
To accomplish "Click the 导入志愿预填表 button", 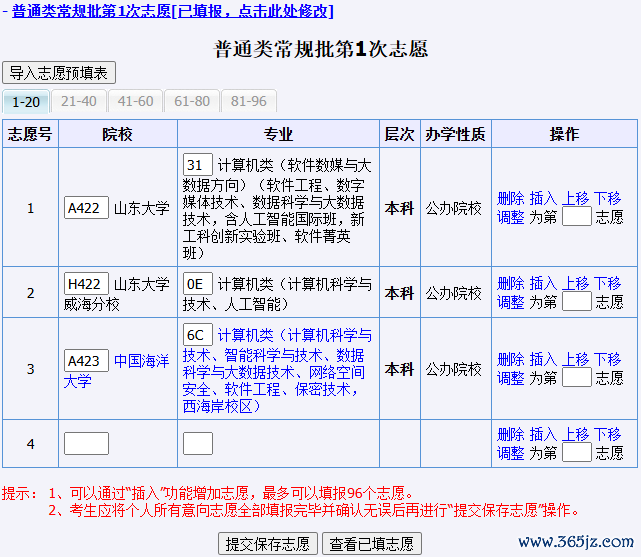I will (59, 73).
